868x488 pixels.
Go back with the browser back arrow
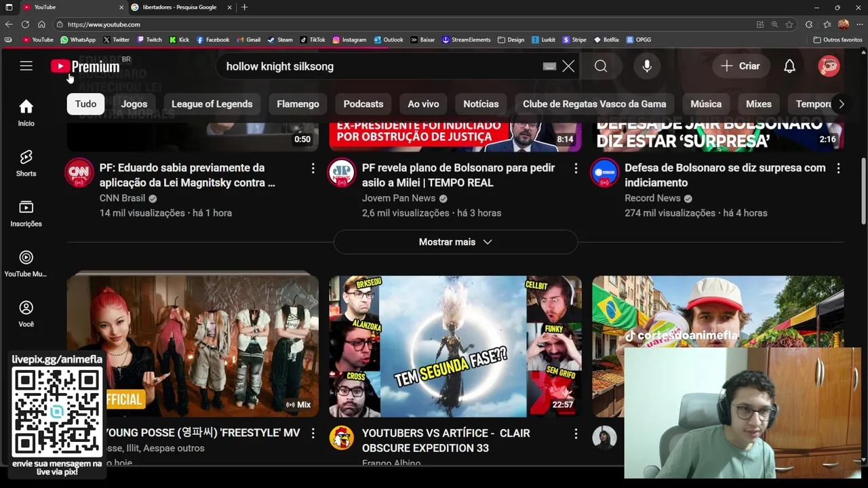point(8,24)
